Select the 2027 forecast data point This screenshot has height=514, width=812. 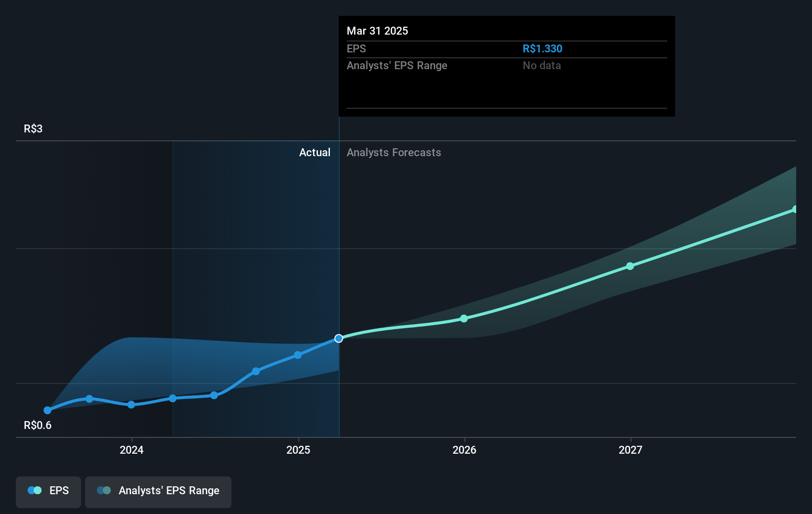click(x=630, y=266)
